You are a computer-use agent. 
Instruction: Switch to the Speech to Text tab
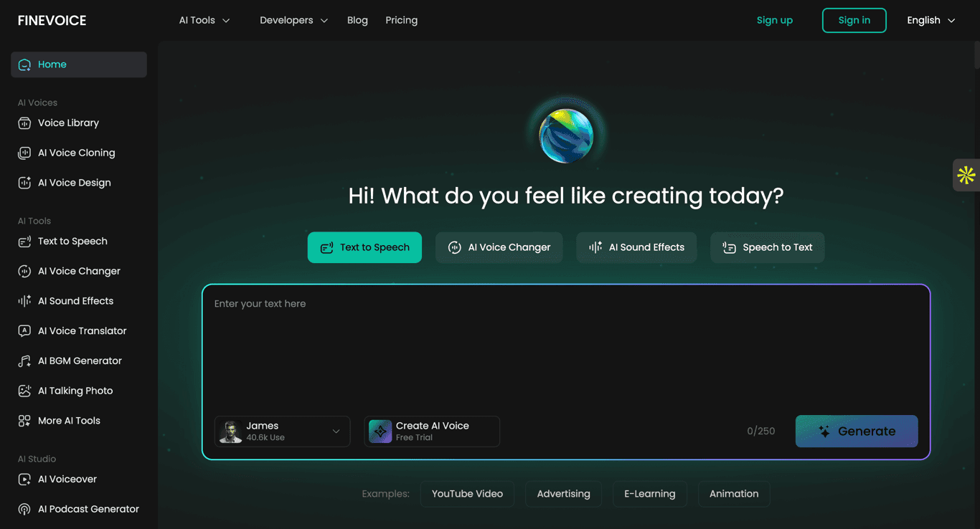[x=767, y=247]
